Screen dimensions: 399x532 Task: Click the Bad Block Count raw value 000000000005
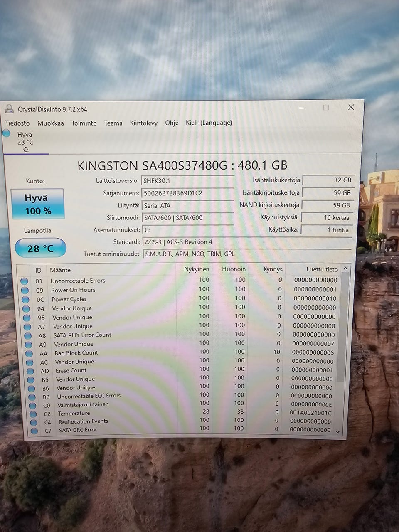click(313, 352)
